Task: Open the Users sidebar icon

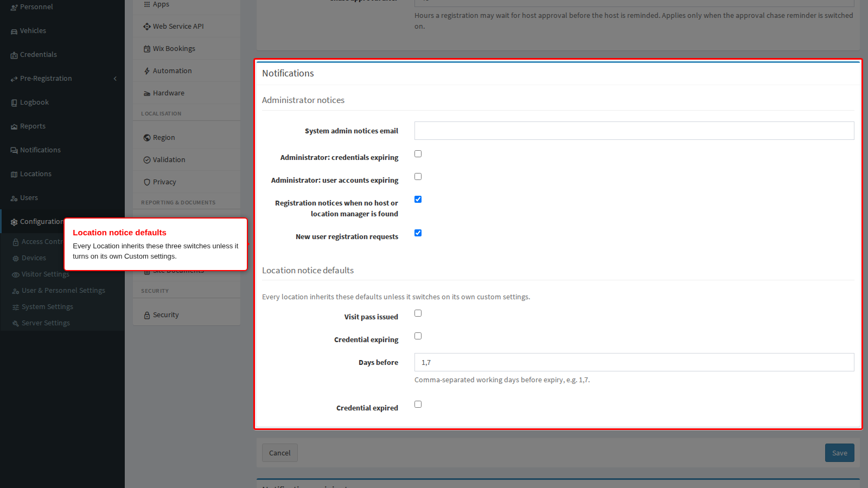Action: [14, 198]
